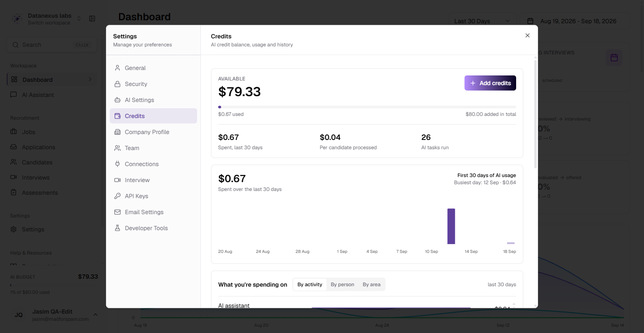Image resolution: width=644 pixels, height=333 pixels.
Task: Switch to the By activity tab
Action: point(310,285)
